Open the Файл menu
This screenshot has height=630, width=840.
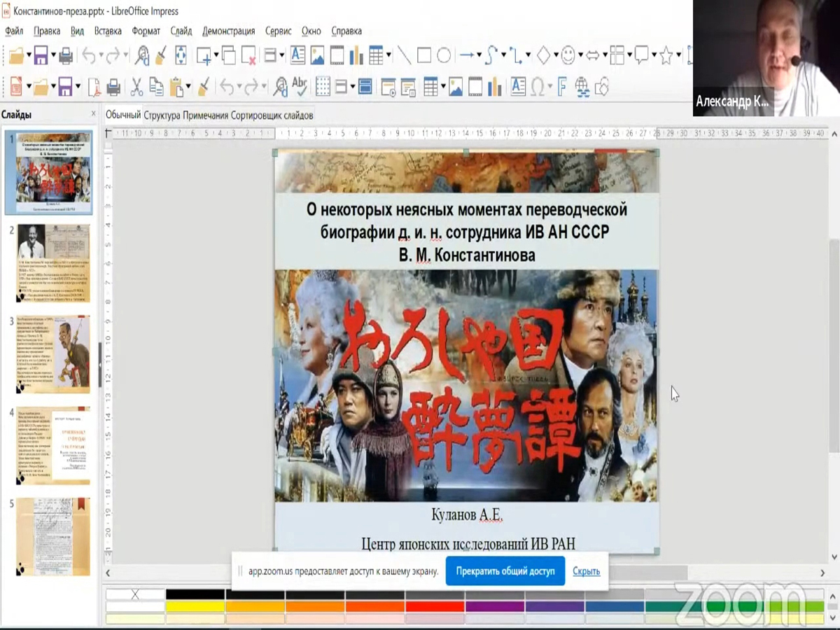[x=14, y=31]
